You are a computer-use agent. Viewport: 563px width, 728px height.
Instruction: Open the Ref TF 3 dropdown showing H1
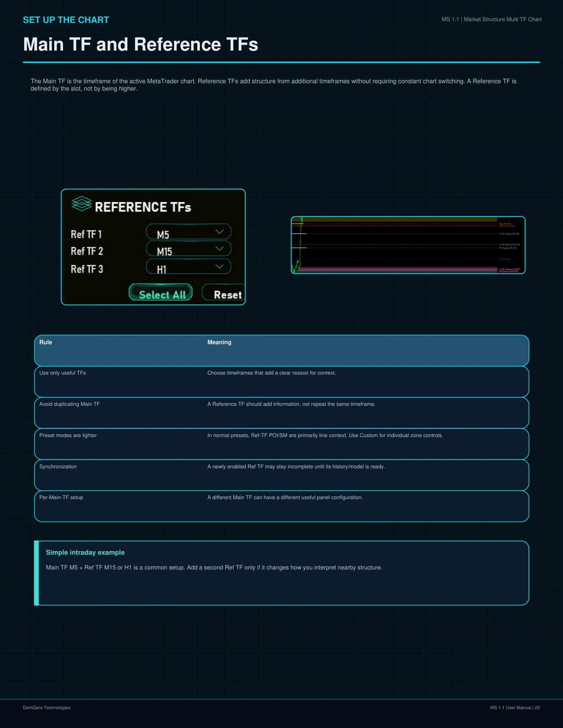pyautogui.click(x=189, y=267)
